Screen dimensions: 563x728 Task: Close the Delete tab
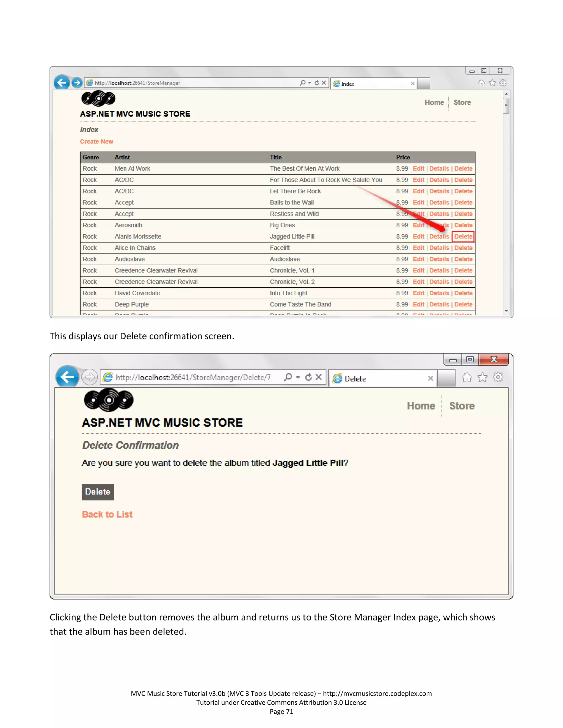click(x=430, y=378)
